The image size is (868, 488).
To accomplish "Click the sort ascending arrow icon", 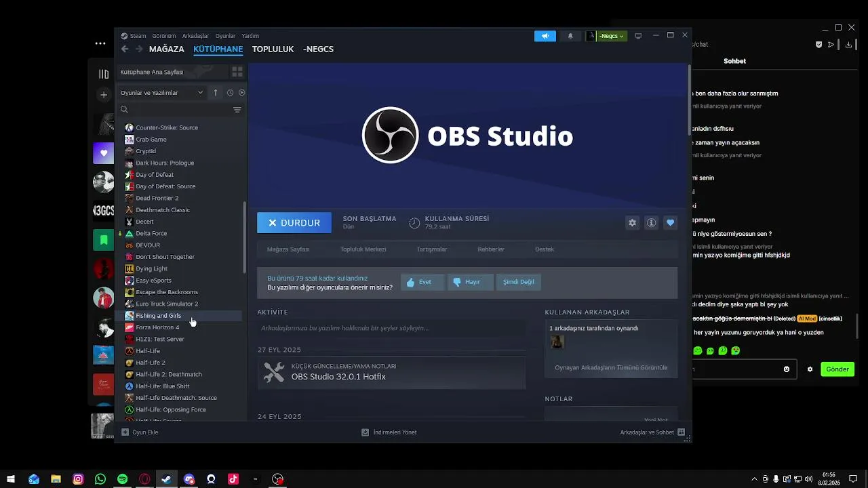I will (216, 92).
